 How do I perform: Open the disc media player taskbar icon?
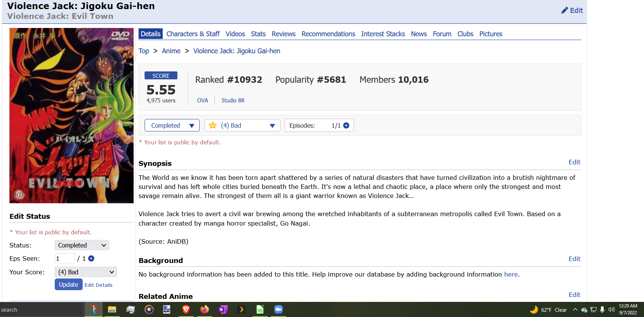pyautogui.click(x=149, y=310)
